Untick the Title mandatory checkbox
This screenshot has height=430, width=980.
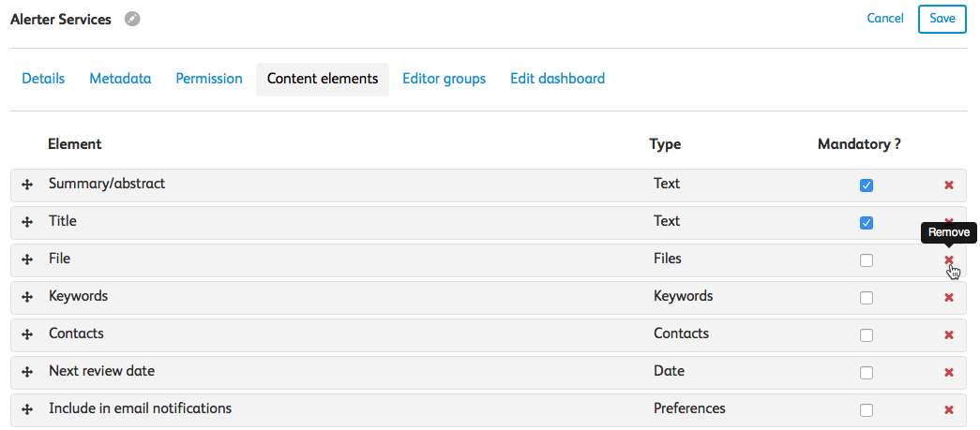tap(867, 223)
